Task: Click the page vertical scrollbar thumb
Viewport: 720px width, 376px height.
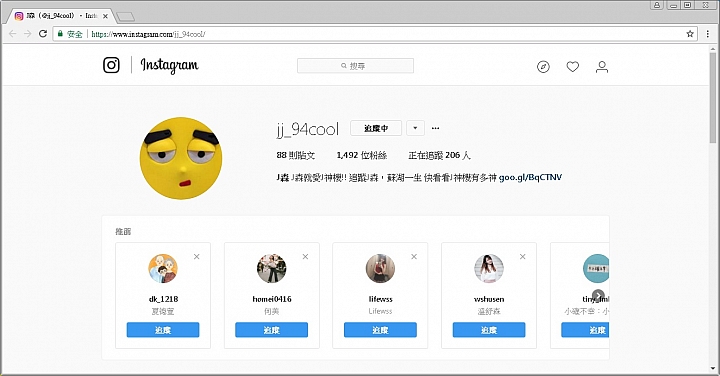Action: click(x=713, y=99)
